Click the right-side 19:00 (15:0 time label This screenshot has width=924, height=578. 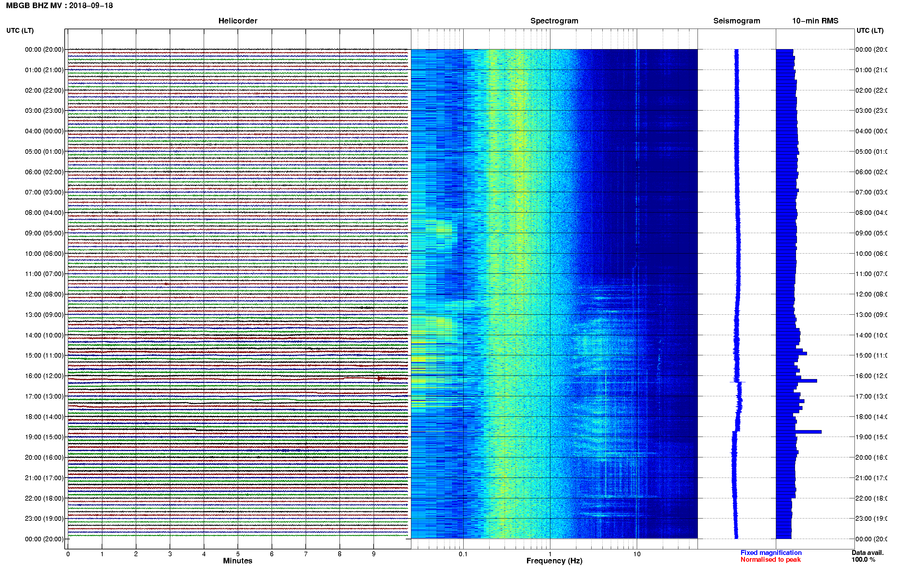coord(871,437)
